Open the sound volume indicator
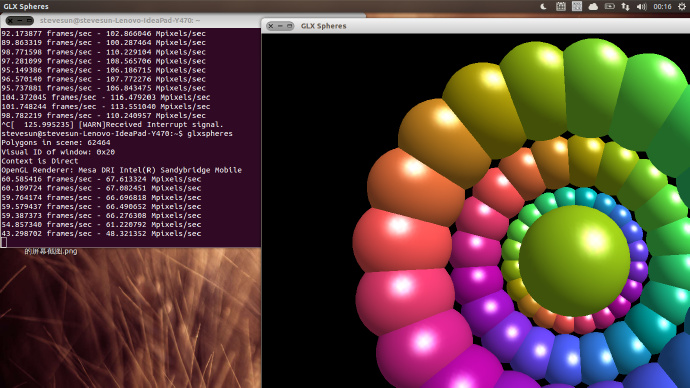This screenshot has height=388, width=690. pos(642,7)
